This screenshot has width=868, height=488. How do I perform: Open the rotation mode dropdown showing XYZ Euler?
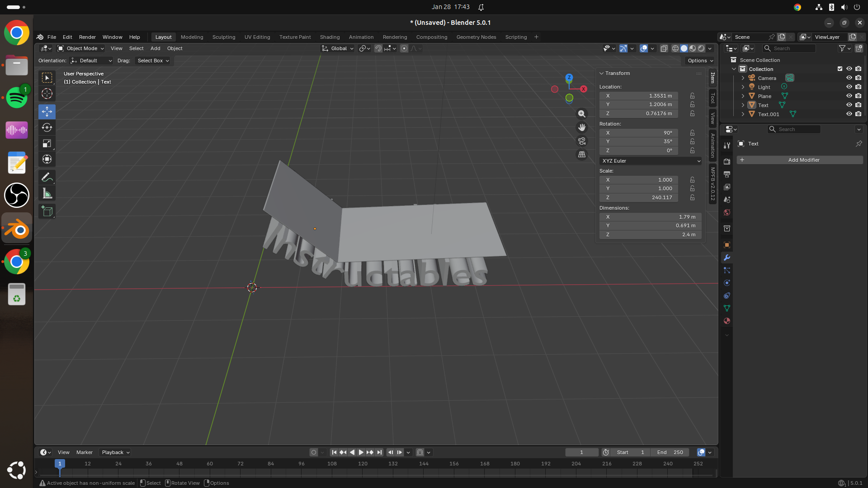coord(650,161)
